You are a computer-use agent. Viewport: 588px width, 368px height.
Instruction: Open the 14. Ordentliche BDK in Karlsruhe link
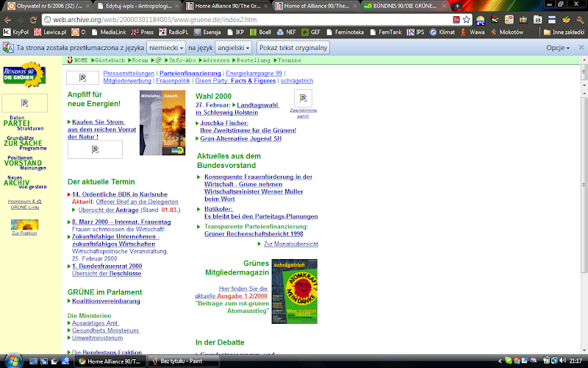coord(120,194)
